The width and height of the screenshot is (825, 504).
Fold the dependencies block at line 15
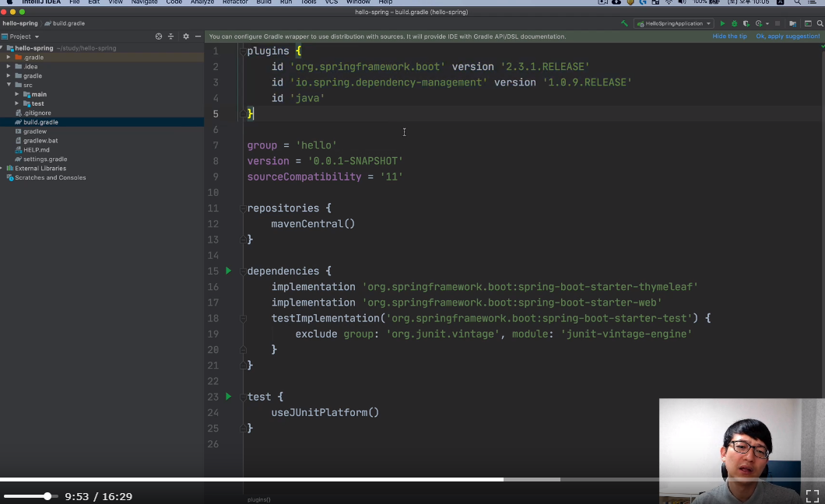[x=243, y=271]
